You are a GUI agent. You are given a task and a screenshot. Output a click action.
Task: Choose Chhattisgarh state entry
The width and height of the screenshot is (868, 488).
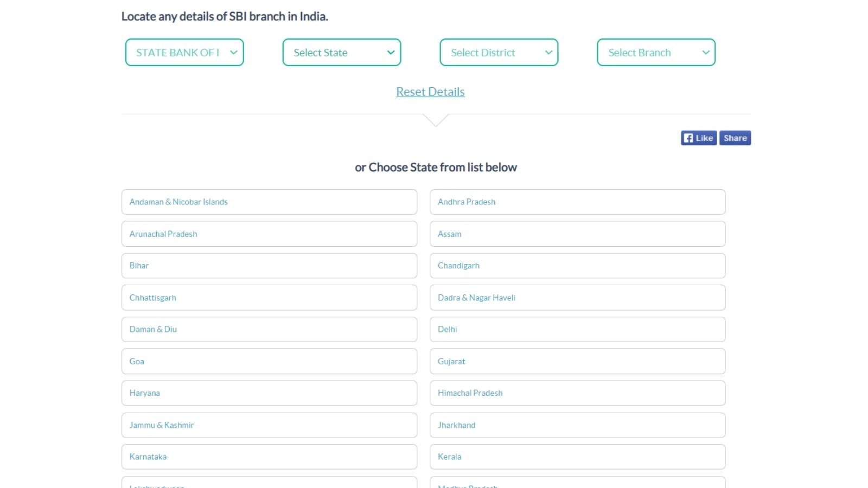point(269,298)
